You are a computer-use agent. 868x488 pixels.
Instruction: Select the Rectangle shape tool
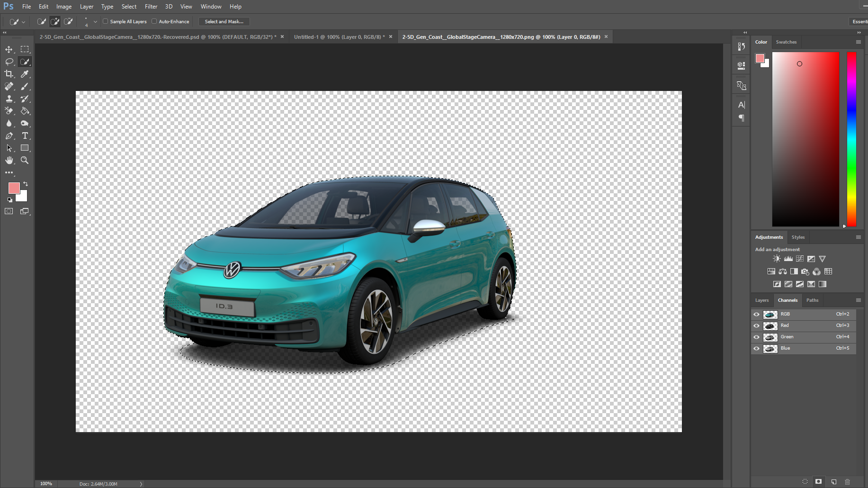[25, 148]
